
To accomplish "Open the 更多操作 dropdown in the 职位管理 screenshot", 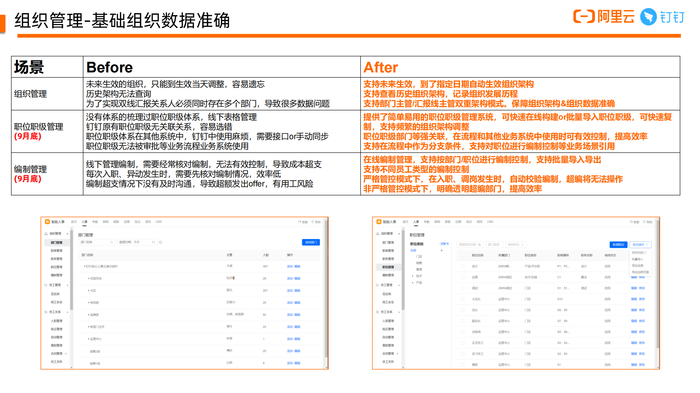I will pyautogui.click(x=640, y=245).
